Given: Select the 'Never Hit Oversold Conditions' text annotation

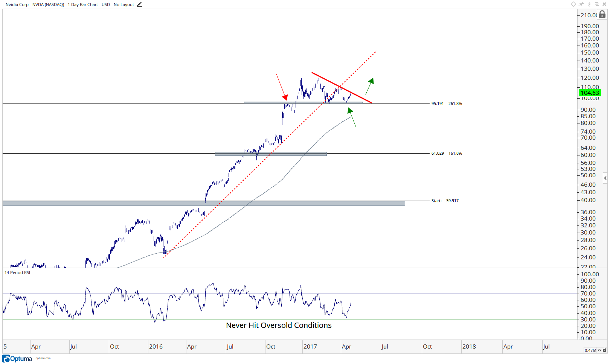Looking at the screenshot, I should [279, 325].
